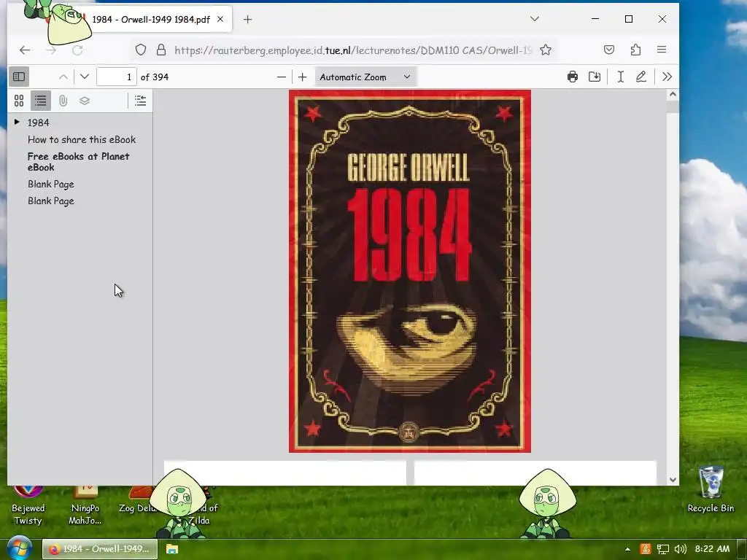Open the Automatic Zoom dropdown
Screen dimensions: 747x560
pyautogui.click(x=365, y=77)
